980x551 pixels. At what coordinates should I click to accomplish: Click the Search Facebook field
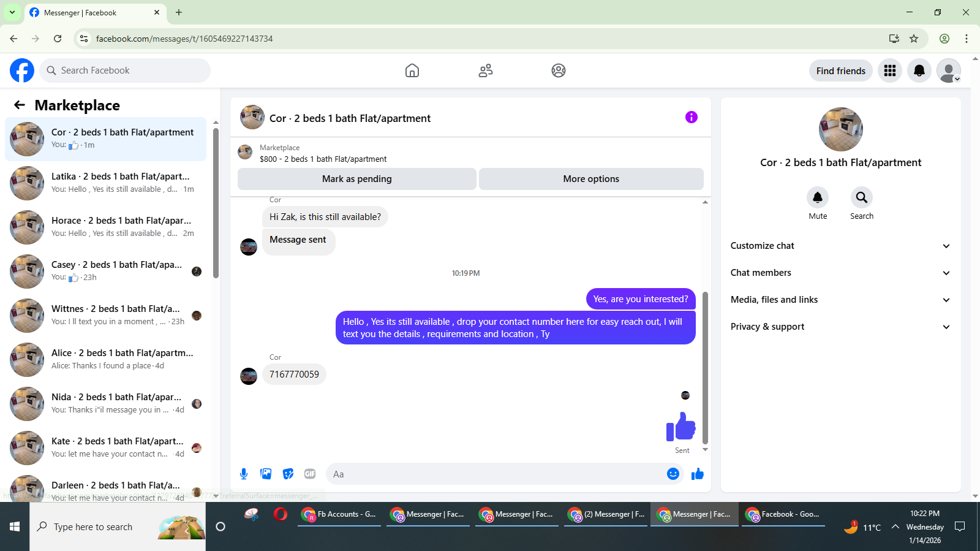(x=125, y=70)
